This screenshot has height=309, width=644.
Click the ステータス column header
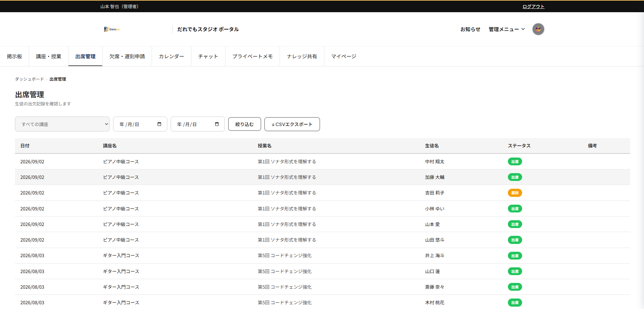click(519, 146)
